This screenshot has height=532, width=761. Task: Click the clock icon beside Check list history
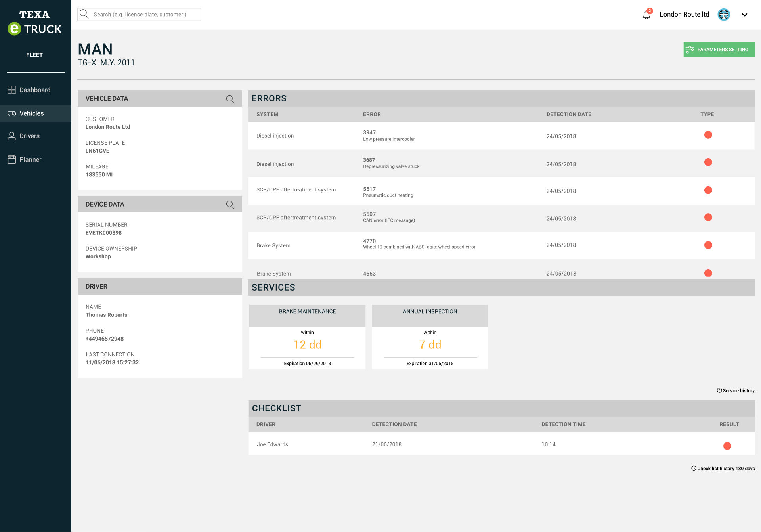click(694, 468)
